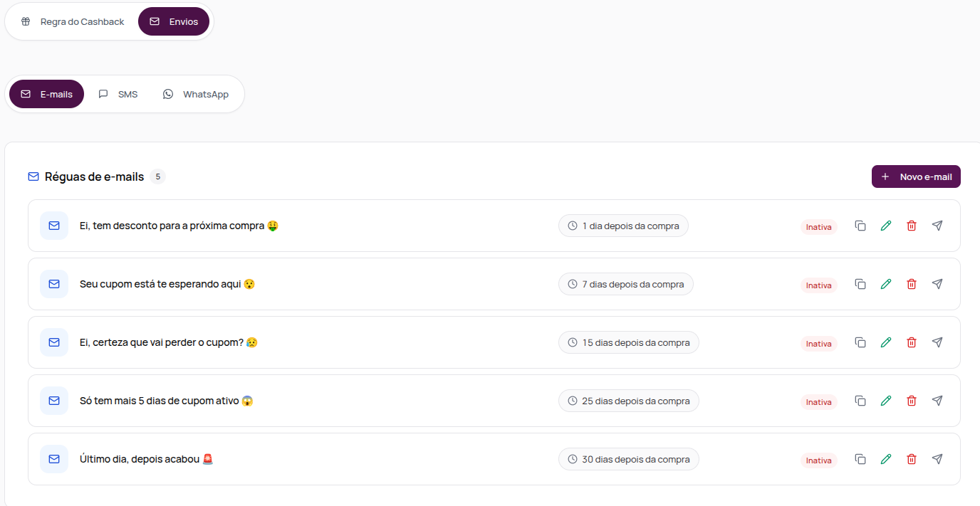Open the 'Seu cupom está te esperando aqui' title

(x=167, y=284)
